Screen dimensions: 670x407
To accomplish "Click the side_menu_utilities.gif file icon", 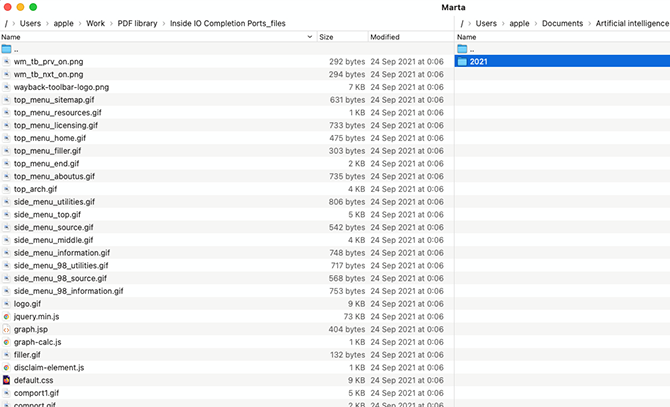I will tap(6, 202).
